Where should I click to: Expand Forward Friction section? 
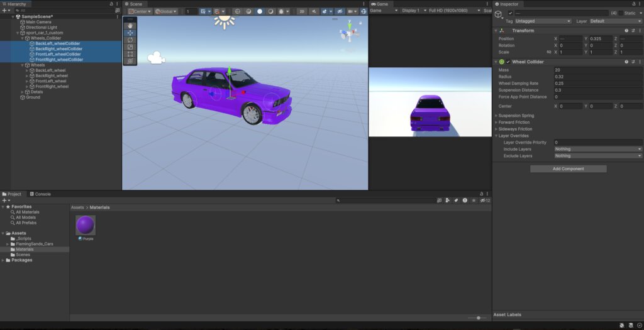pos(496,123)
